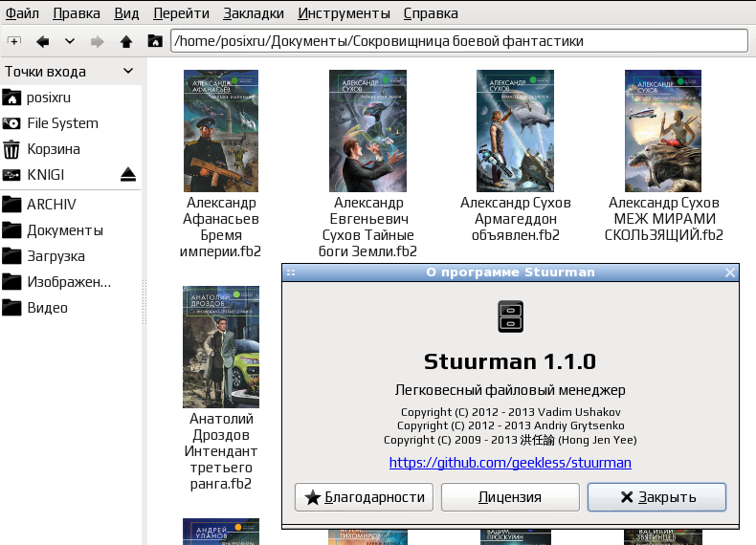This screenshot has width=756, height=545.
Task: Open the Правка menu
Action: click(x=77, y=13)
